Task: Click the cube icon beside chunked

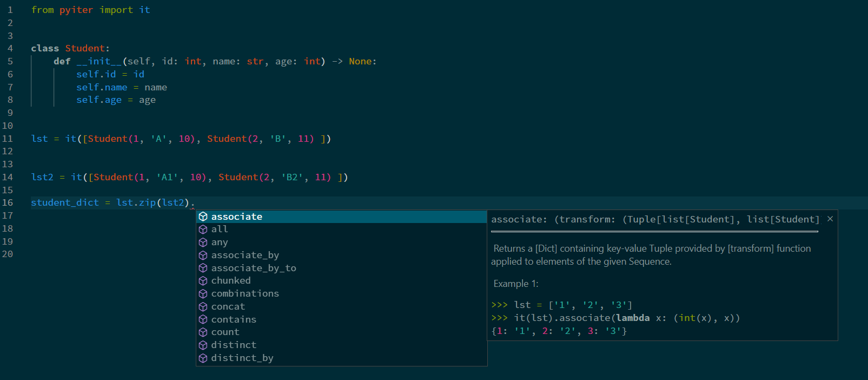Action: tap(203, 281)
